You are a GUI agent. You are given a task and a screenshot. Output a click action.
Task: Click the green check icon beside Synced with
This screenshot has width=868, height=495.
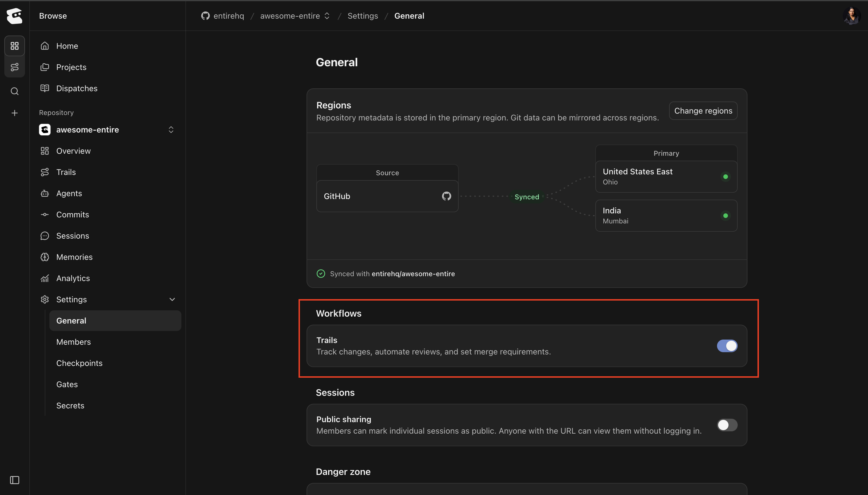[321, 274]
